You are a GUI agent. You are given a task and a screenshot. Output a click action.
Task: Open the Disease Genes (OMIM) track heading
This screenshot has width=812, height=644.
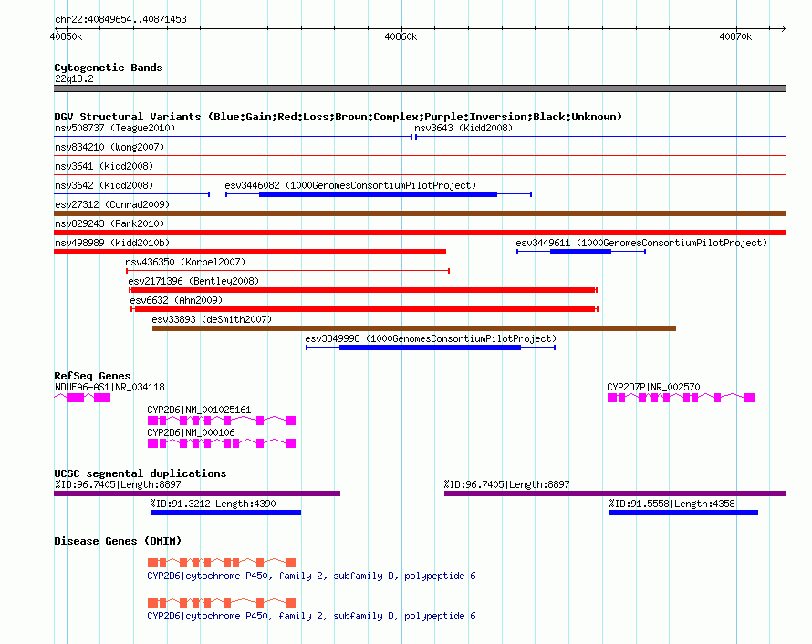(118, 541)
